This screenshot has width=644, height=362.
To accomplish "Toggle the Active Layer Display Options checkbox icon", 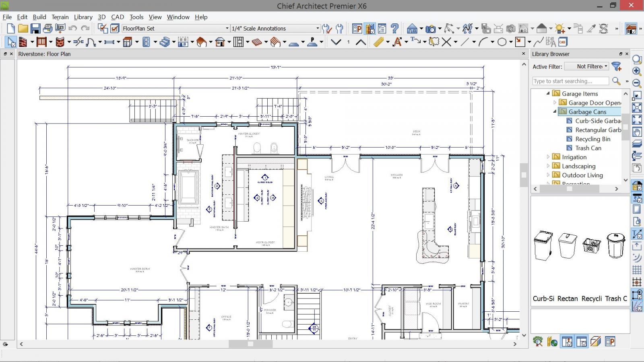I will (115, 29).
